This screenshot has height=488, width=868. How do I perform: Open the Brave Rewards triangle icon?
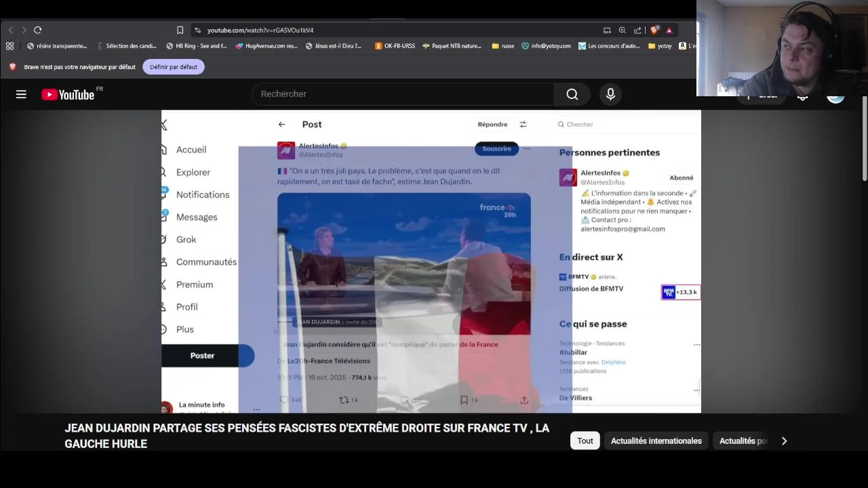coord(669,30)
